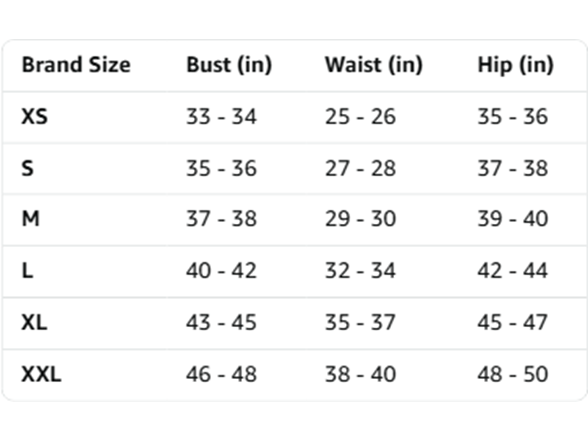This screenshot has height=441, width=588.
Task: Select the L size row label
Action: tap(27, 270)
